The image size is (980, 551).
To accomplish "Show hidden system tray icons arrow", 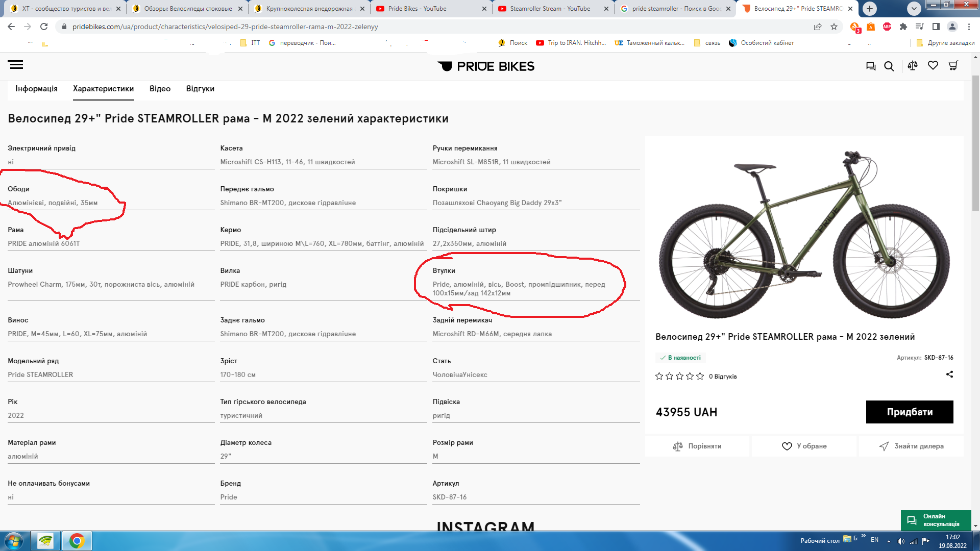I will (x=889, y=541).
